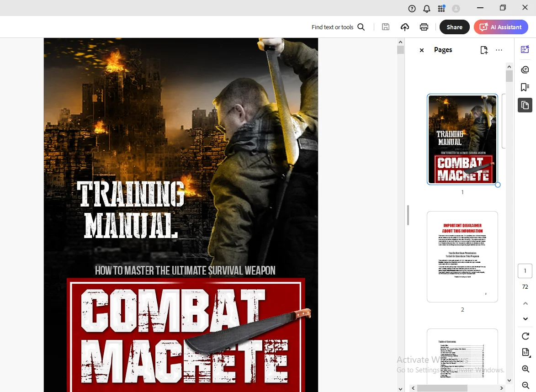Insert a page using the Pages panel icon
536x392 pixels.
[x=484, y=50]
